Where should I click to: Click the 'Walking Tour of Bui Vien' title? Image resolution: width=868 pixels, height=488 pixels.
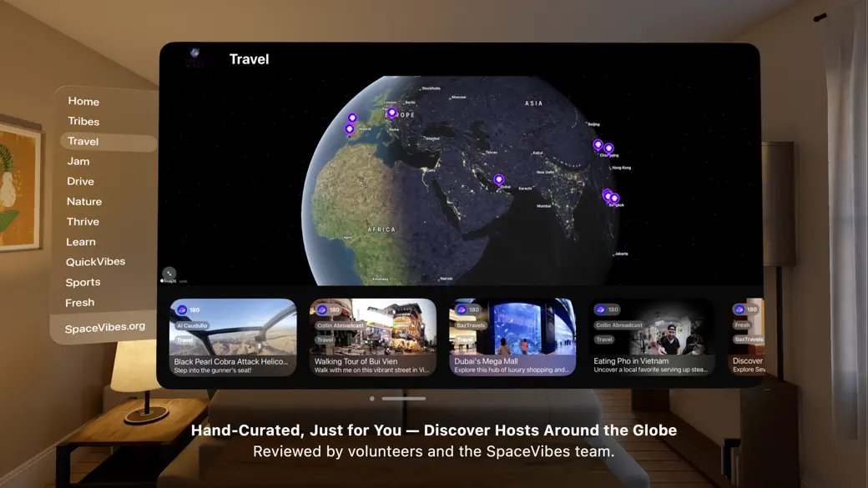[356, 361]
